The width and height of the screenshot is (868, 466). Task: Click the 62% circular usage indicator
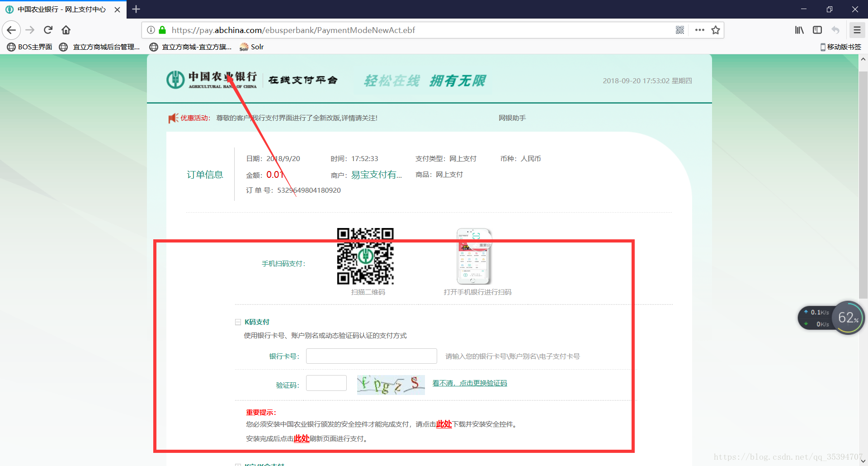[848, 318]
